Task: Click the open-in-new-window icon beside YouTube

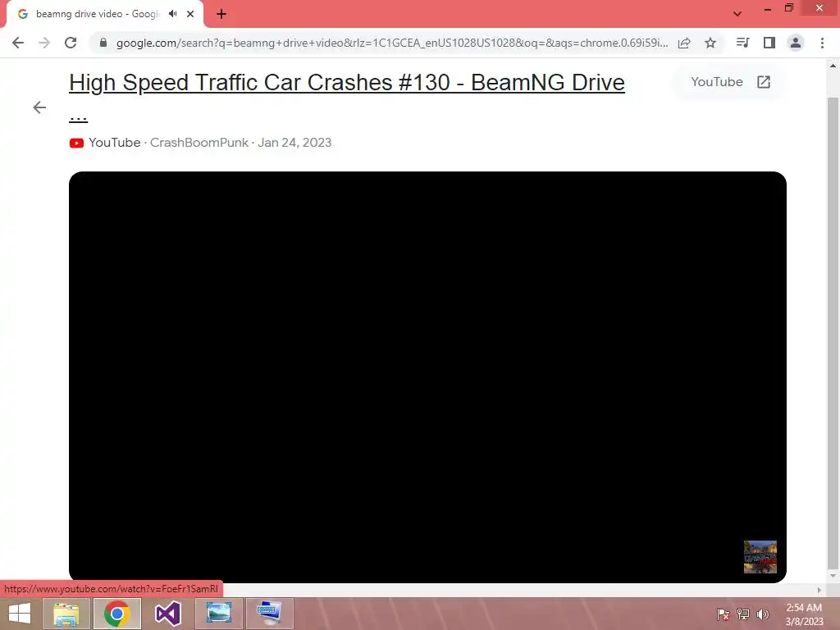Action: point(764,82)
